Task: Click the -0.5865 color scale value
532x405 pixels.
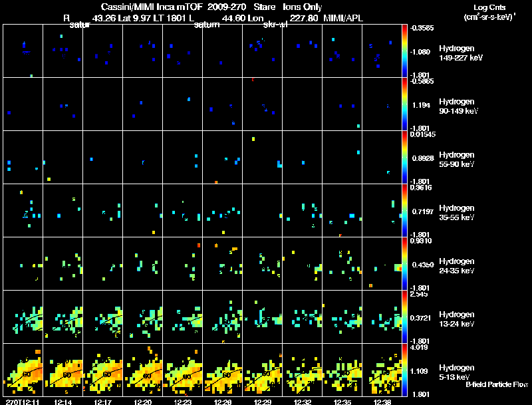Action: pos(422,81)
